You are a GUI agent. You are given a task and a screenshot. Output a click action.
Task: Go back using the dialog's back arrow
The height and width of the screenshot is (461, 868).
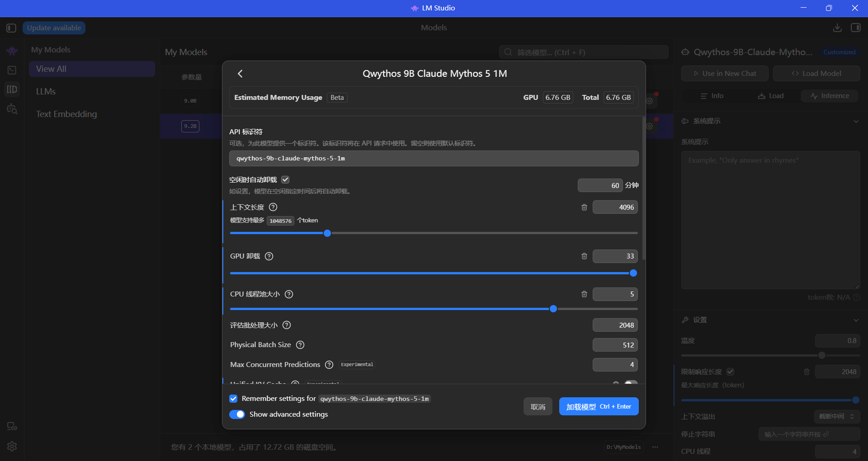pos(240,74)
